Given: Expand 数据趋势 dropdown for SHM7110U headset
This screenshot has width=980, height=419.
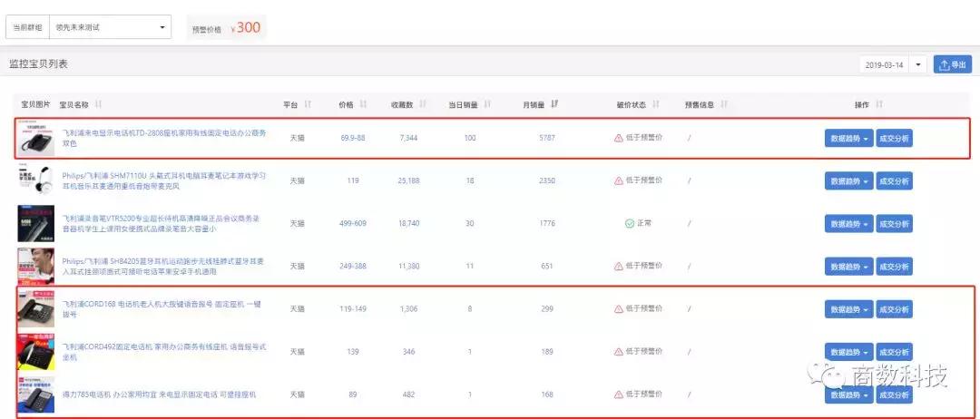Looking at the screenshot, I should (848, 181).
